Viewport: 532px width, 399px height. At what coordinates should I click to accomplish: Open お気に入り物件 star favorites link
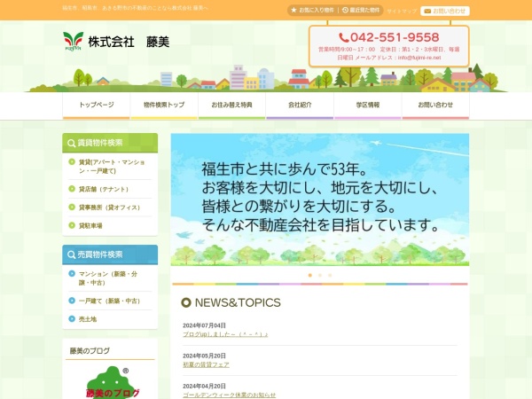312,11
